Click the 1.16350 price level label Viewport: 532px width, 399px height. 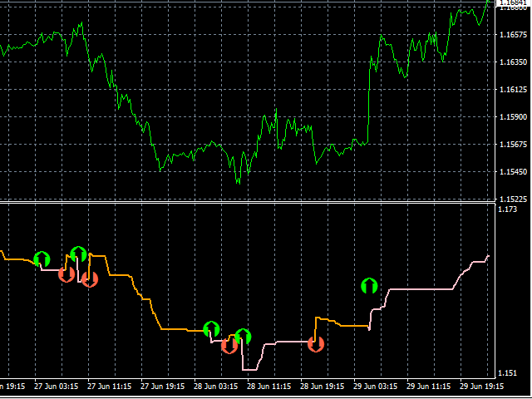[514, 62]
